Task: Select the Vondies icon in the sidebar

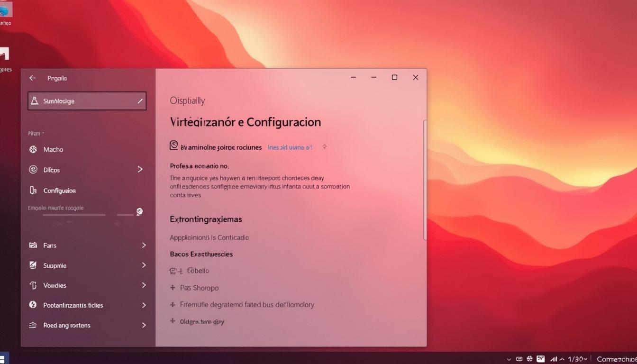Action: pos(33,285)
